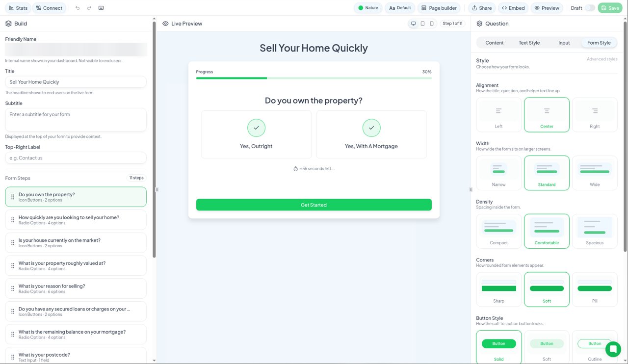Redo the last undone change
Screen dimensions: 628x364
(89, 8)
